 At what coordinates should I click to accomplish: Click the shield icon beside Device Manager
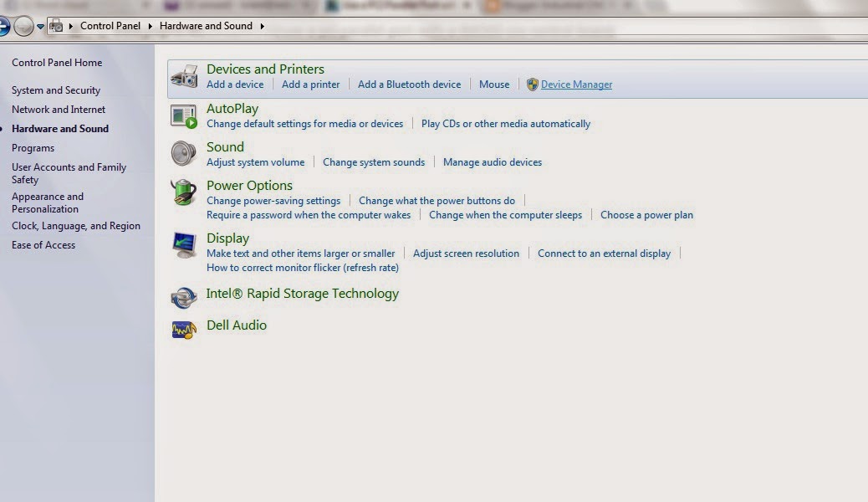pos(532,85)
